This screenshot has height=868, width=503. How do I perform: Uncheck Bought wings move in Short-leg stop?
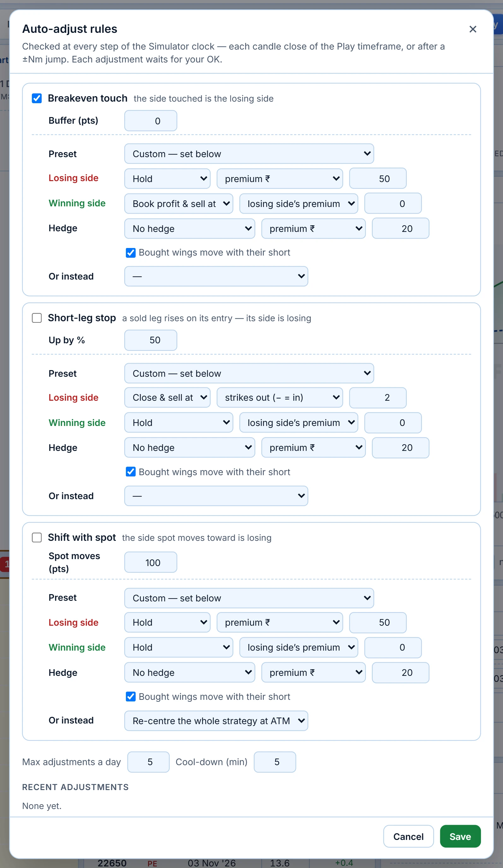pos(131,472)
